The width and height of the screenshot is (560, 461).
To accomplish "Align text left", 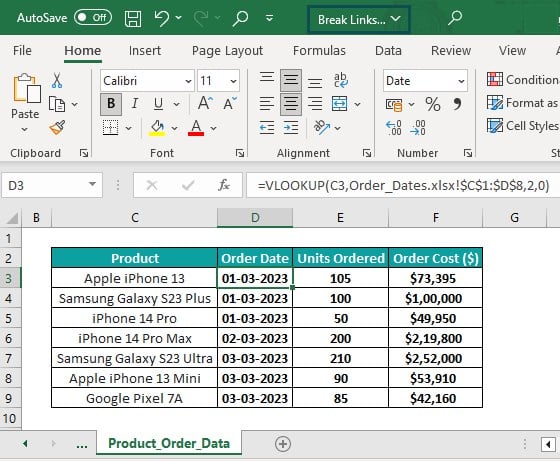I will [267, 104].
